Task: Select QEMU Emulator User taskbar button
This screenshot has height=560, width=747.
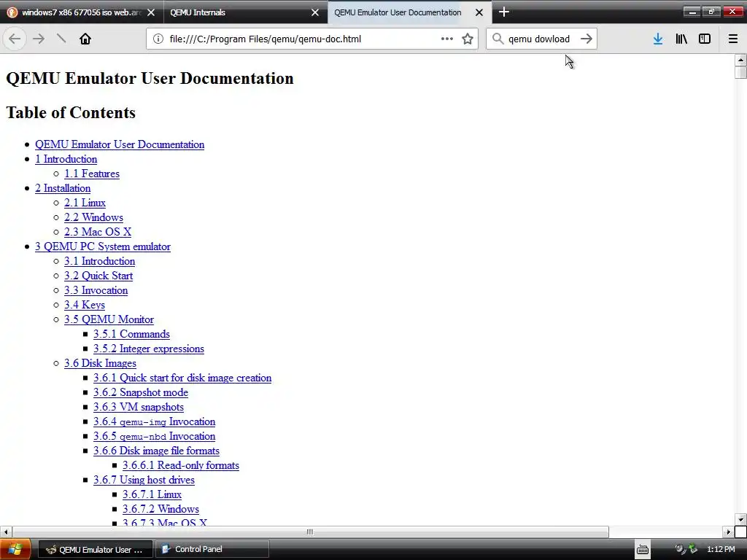Action: coord(96,549)
